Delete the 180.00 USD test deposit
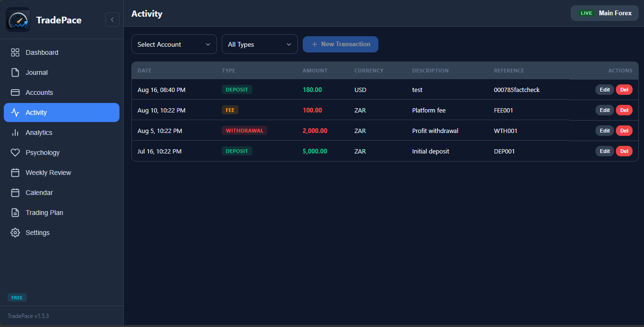 coord(624,90)
